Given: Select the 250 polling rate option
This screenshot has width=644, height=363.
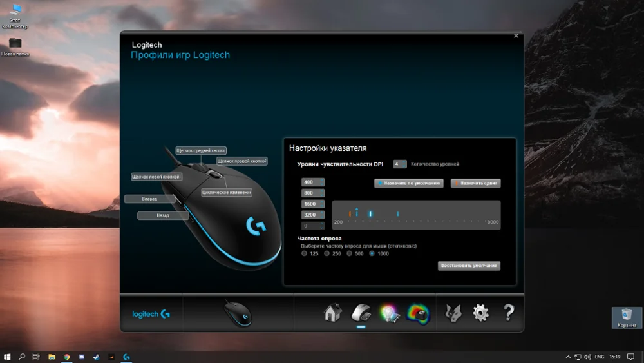Looking at the screenshot, I should pyautogui.click(x=327, y=253).
